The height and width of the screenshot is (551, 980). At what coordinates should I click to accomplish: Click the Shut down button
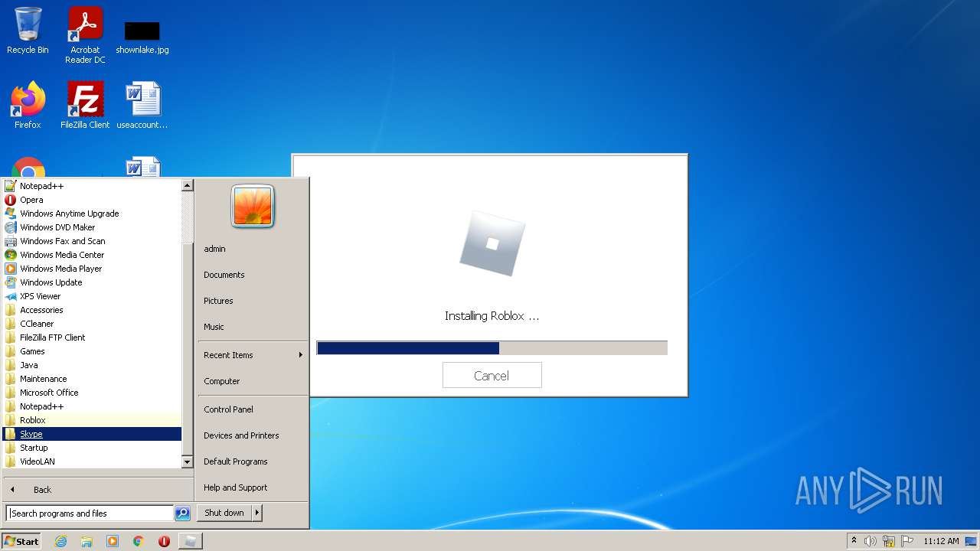point(224,513)
